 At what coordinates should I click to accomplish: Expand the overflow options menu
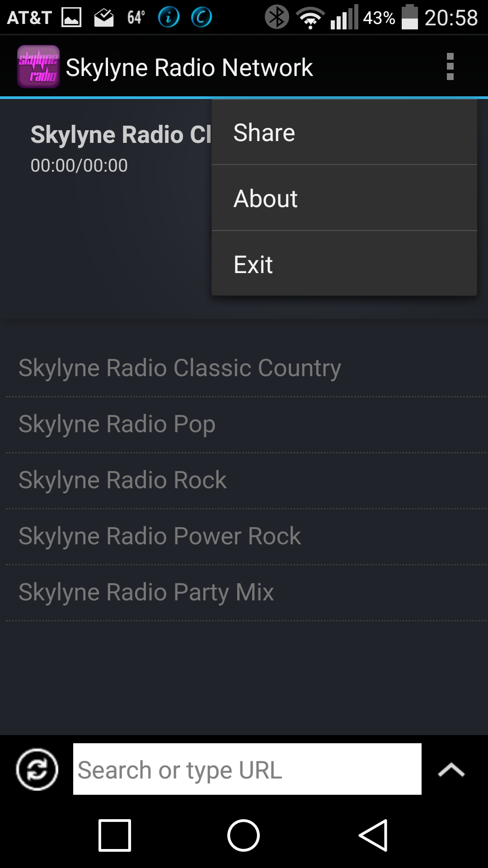(450, 66)
